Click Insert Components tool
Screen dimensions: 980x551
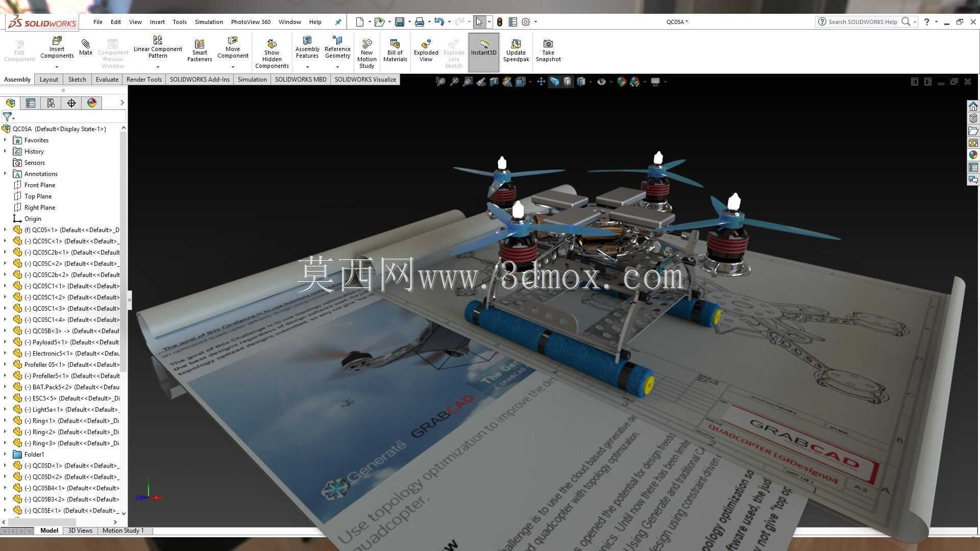tap(57, 47)
